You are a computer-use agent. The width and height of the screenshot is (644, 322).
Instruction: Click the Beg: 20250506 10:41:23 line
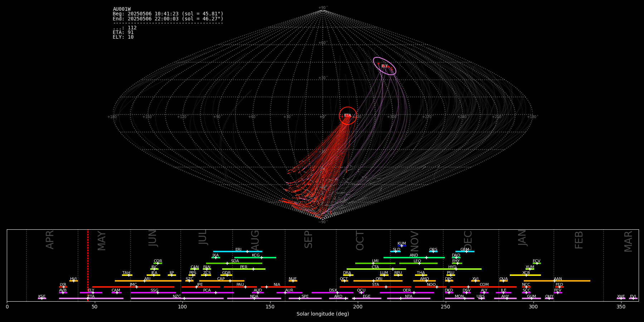pos(168,14)
